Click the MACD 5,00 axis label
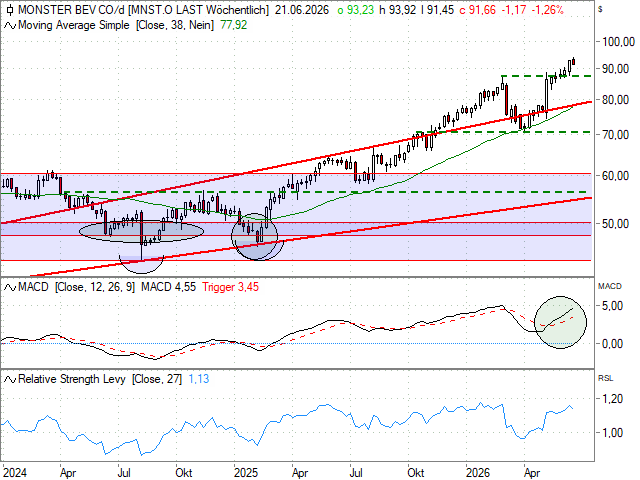The width and height of the screenshot is (640, 480). 612,306
